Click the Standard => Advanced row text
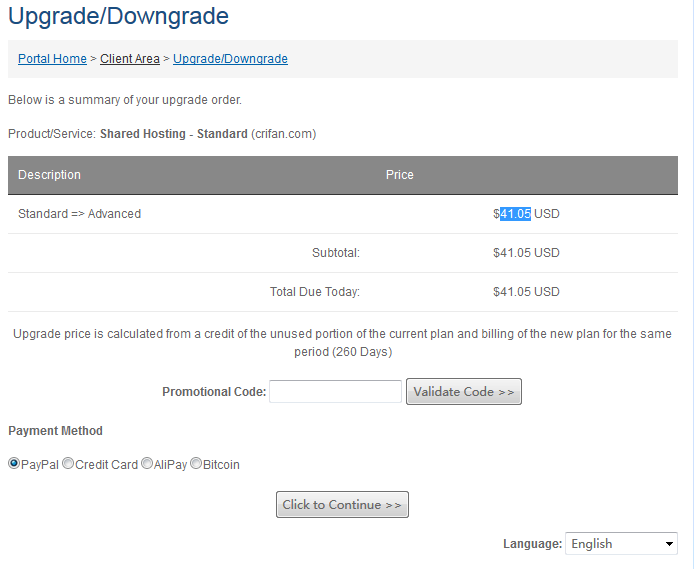This screenshot has height=569, width=694. coord(79,214)
